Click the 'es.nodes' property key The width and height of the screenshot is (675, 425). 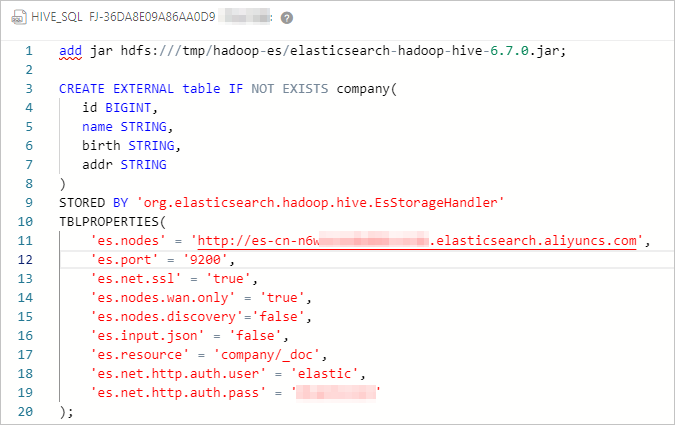point(128,241)
